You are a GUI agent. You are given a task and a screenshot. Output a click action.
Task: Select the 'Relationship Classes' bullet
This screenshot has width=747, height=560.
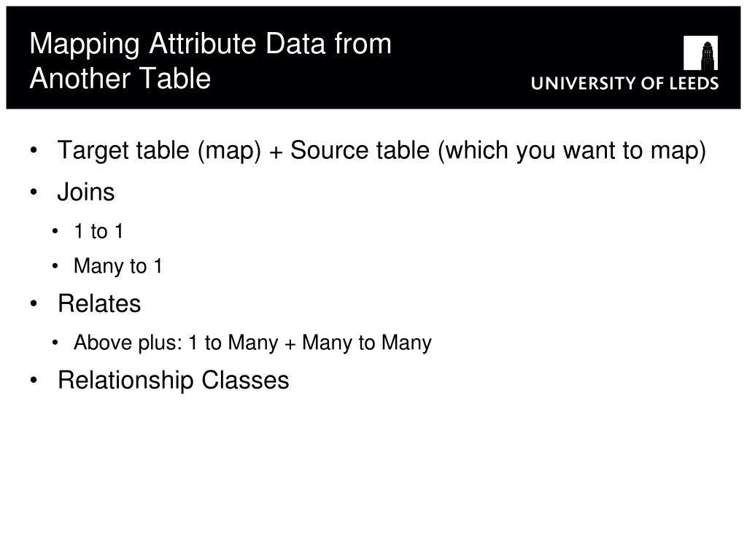[x=174, y=381]
